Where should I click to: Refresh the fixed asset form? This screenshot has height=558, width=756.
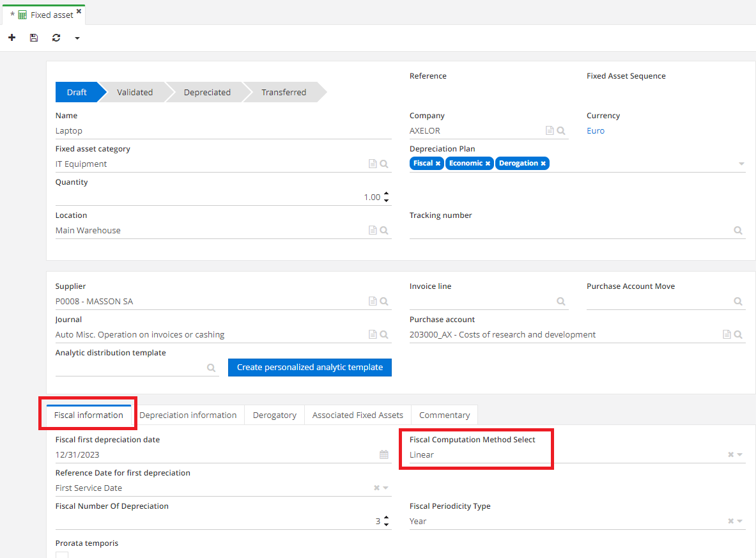pyautogui.click(x=56, y=38)
